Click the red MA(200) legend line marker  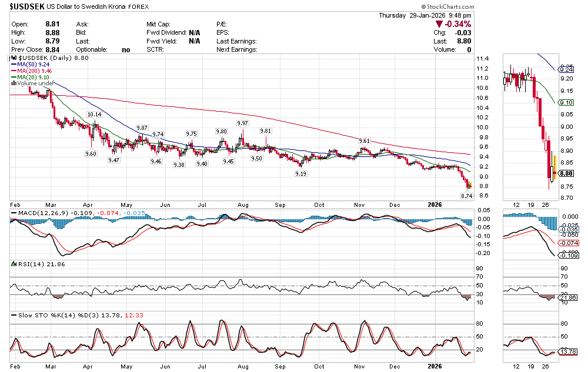click(x=14, y=71)
